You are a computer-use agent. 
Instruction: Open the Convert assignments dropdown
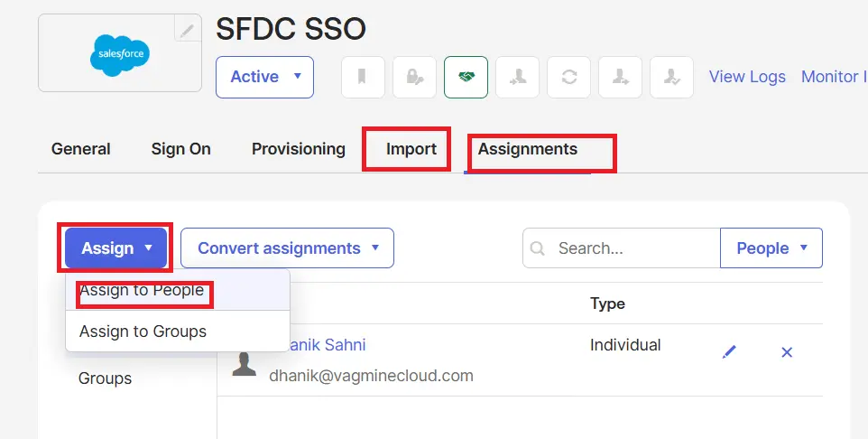click(287, 248)
